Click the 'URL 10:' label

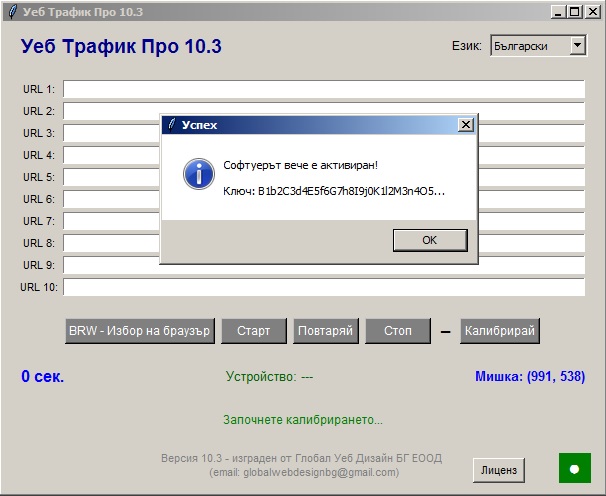(x=39, y=287)
